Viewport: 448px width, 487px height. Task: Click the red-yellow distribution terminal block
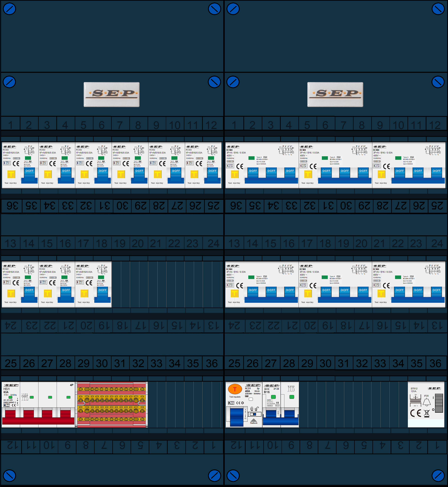point(111,404)
